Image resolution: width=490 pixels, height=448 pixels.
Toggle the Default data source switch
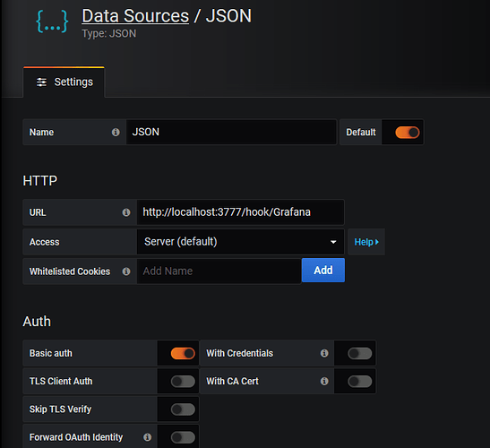click(408, 133)
